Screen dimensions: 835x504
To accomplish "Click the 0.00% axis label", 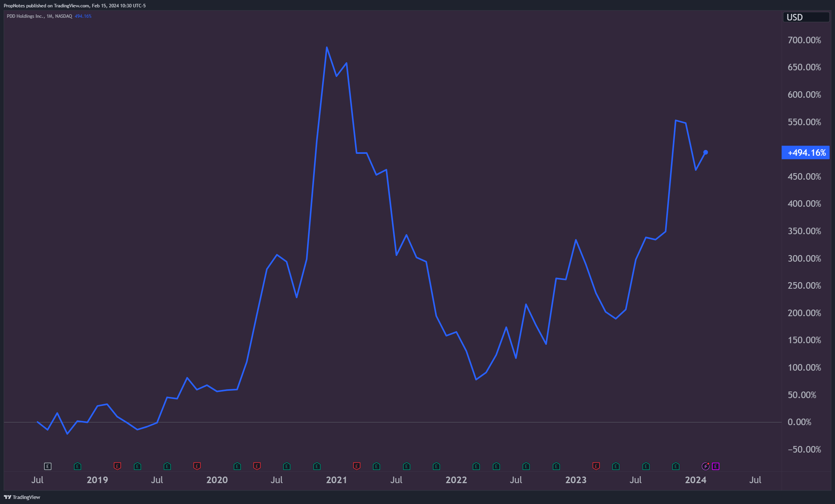I will pyautogui.click(x=799, y=422).
